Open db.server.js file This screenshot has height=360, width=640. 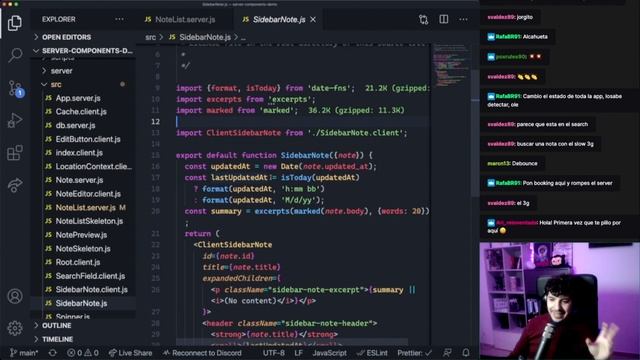(76, 125)
